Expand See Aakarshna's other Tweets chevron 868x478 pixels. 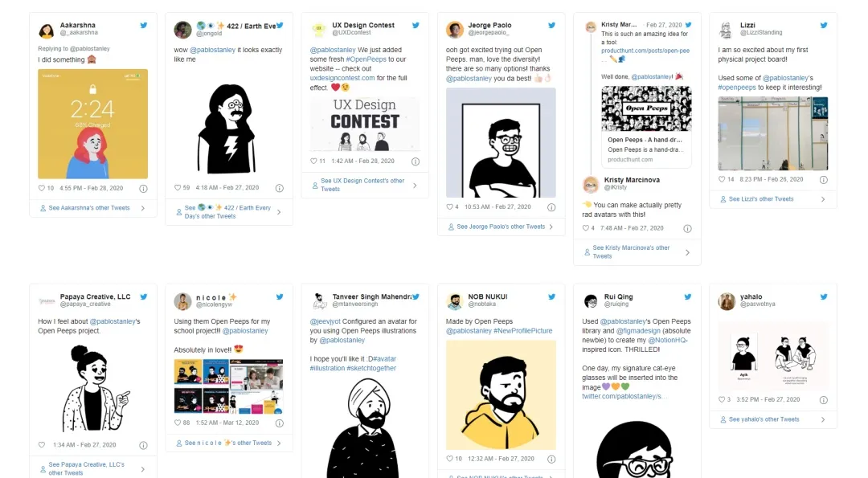pos(143,208)
